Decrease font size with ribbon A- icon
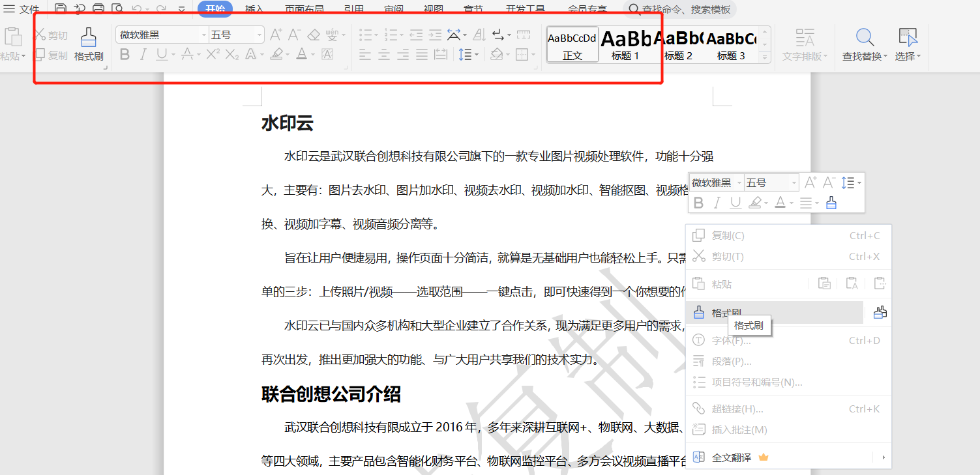Image resolution: width=980 pixels, height=475 pixels. 294,35
